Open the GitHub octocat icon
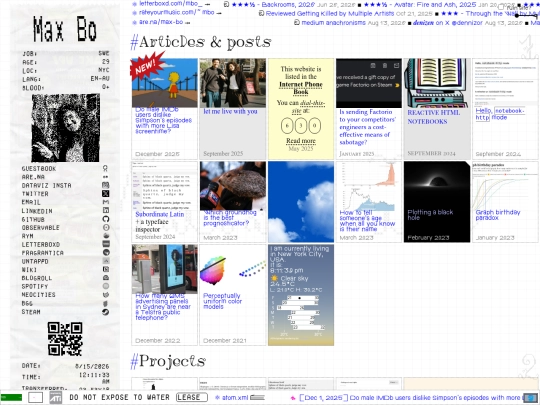540x405 pixels. coord(105,219)
